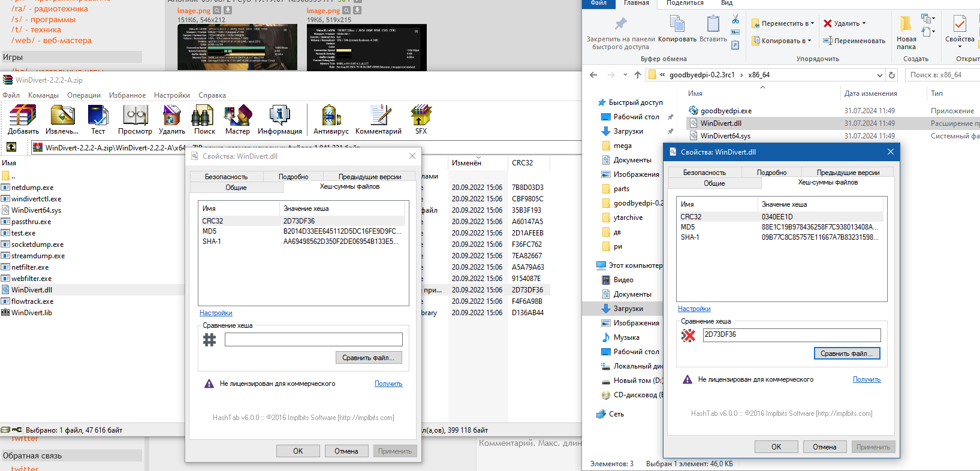Viewport: 980px width, 471px height.
Task: Open the Просмотр viewer in WinRAR
Action: click(x=135, y=119)
